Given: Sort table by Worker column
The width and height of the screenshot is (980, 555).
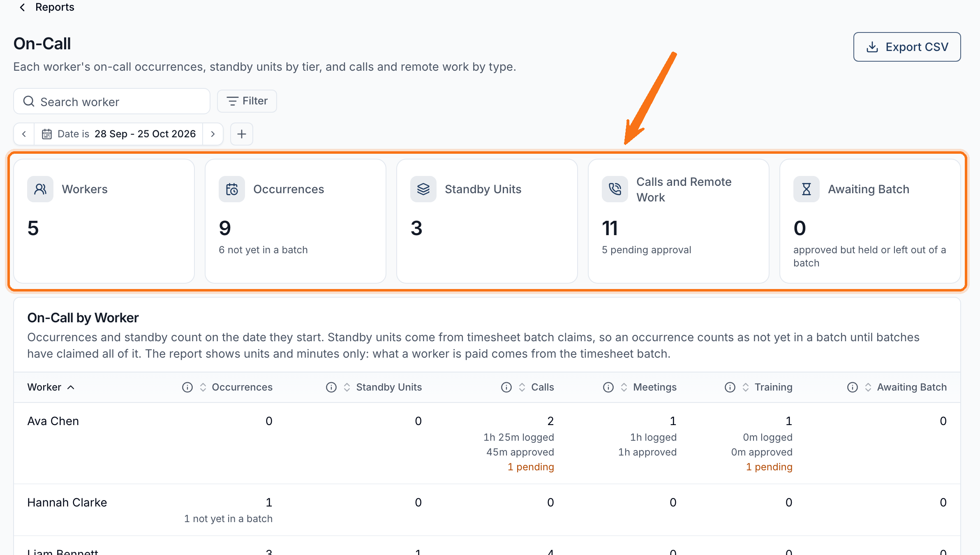Looking at the screenshot, I should [51, 387].
